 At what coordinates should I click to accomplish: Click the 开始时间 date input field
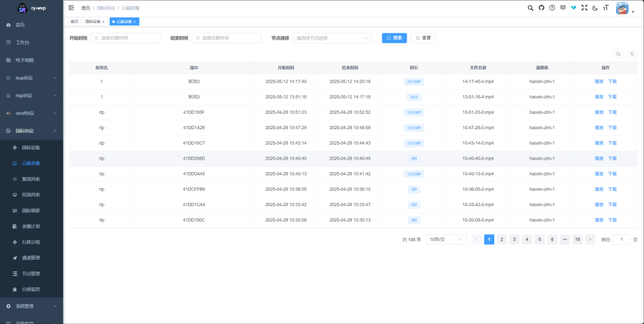[125, 38]
